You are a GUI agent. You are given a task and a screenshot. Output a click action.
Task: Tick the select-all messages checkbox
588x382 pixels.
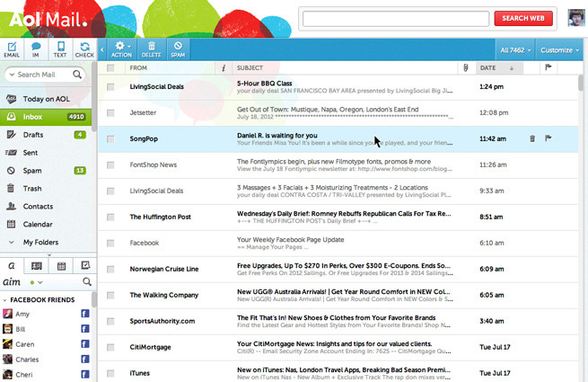[110, 68]
